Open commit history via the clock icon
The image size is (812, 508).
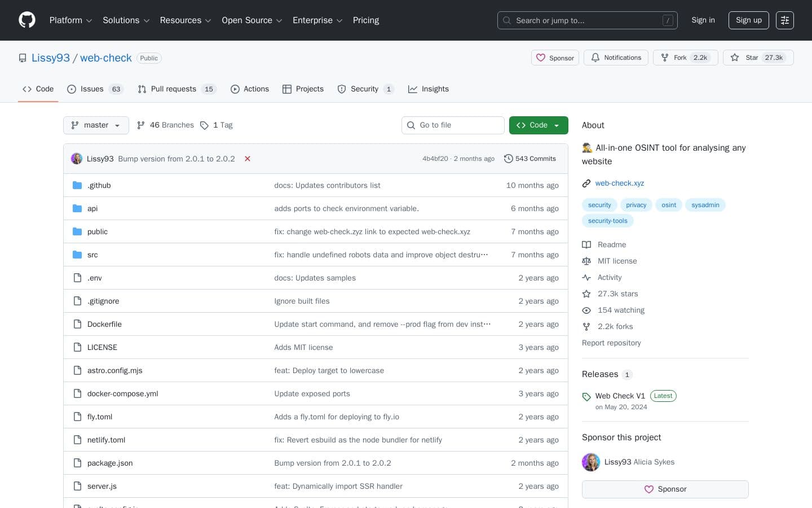pyautogui.click(x=509, y=159)
